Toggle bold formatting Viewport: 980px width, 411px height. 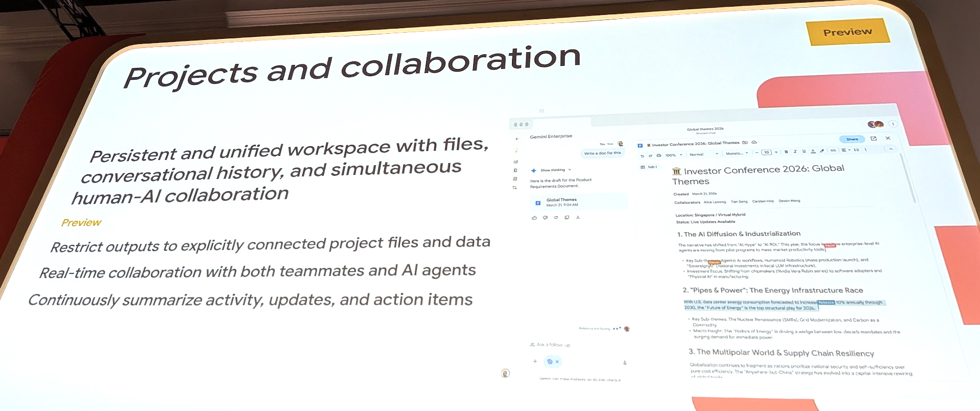pyautogui.click(x=786, y=152)
